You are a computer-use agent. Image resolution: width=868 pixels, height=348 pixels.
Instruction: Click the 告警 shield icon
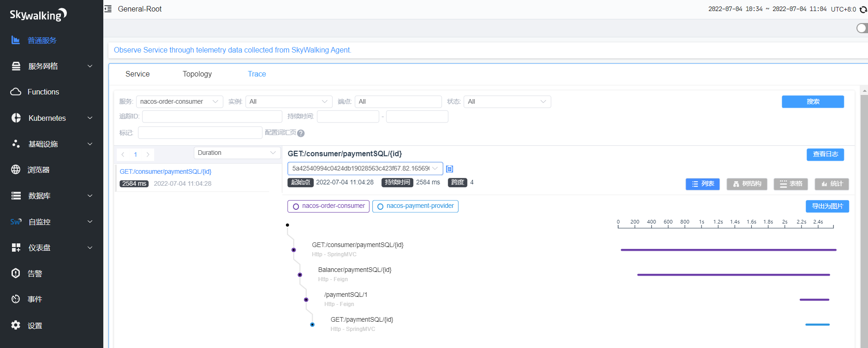point(16,273)
